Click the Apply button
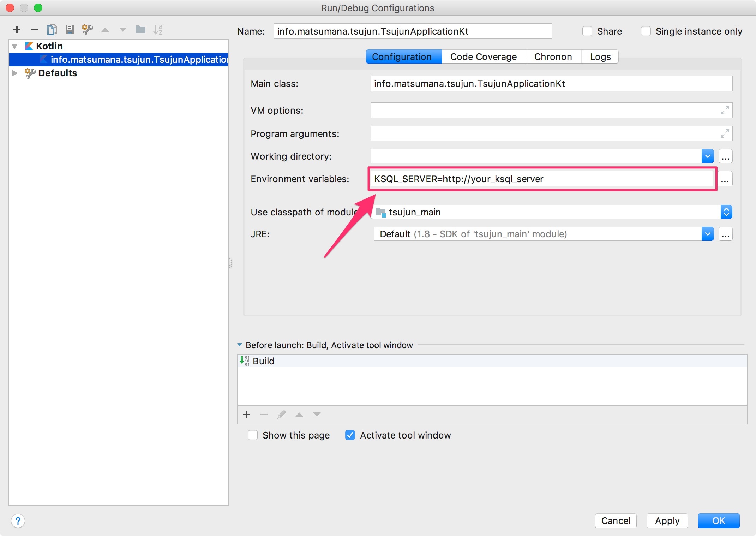 click(667, 520)
